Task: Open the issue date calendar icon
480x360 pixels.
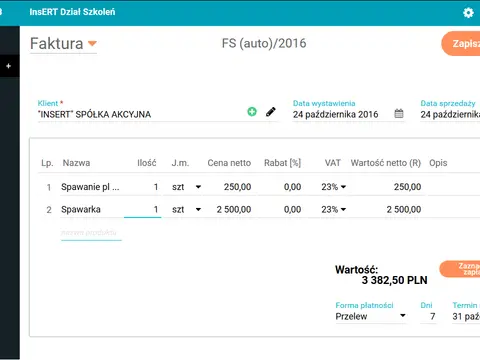Action: click(399, 114)
